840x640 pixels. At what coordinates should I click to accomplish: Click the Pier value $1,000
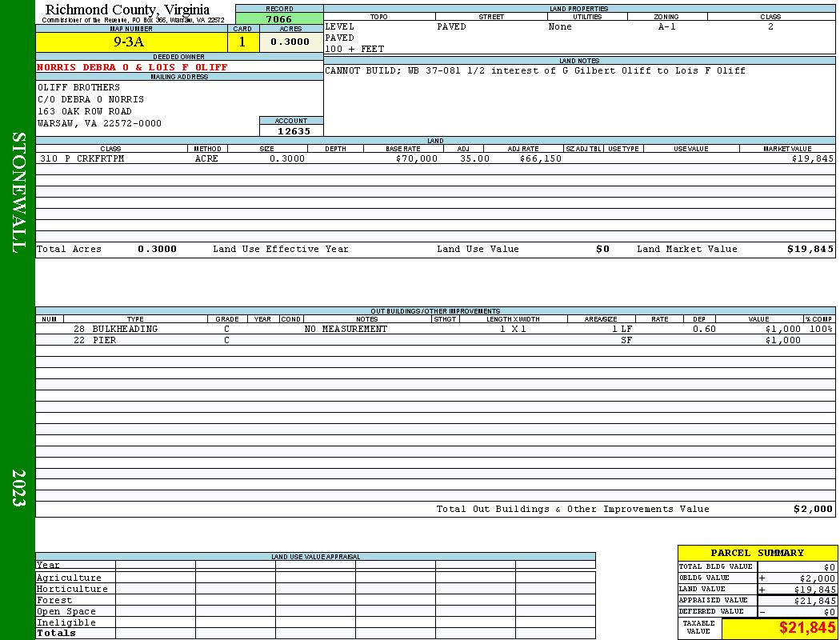(782, 340)
